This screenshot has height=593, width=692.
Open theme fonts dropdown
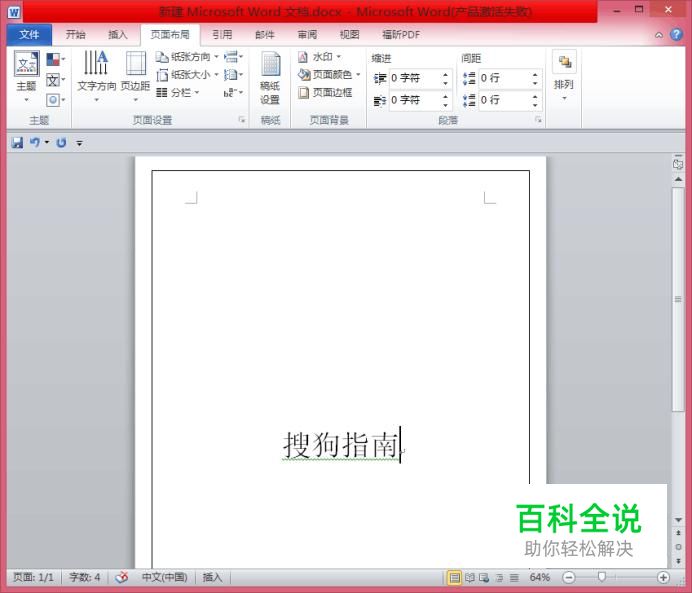[x=56, y=80]
